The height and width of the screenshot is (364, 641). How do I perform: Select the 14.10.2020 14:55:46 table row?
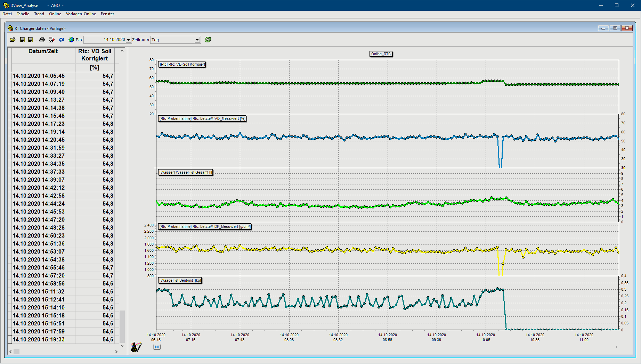63,268
